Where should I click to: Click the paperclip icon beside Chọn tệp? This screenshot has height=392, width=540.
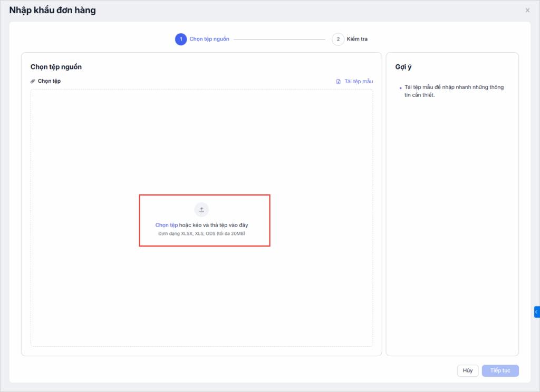point(33,81)
